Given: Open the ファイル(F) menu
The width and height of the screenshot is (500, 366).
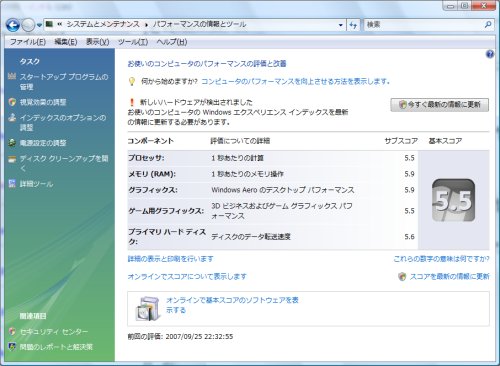Looking at the screenshot, I should 28,42.
